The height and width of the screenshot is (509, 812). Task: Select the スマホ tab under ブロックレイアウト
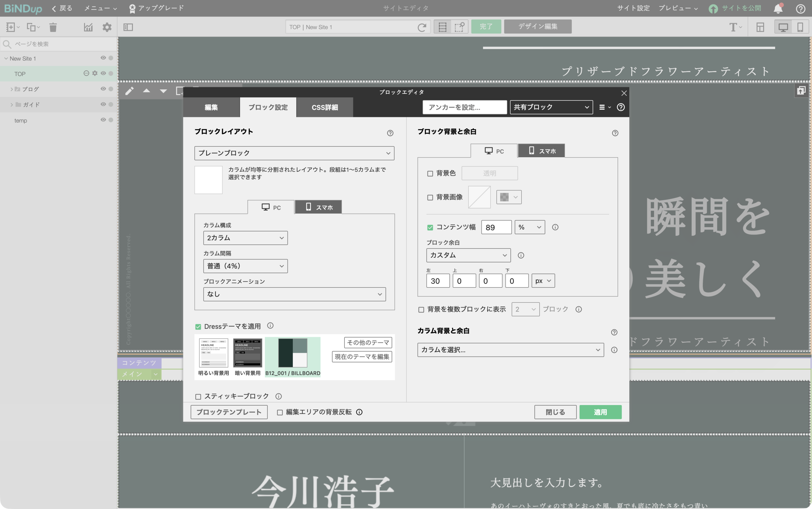pos(318,207)
